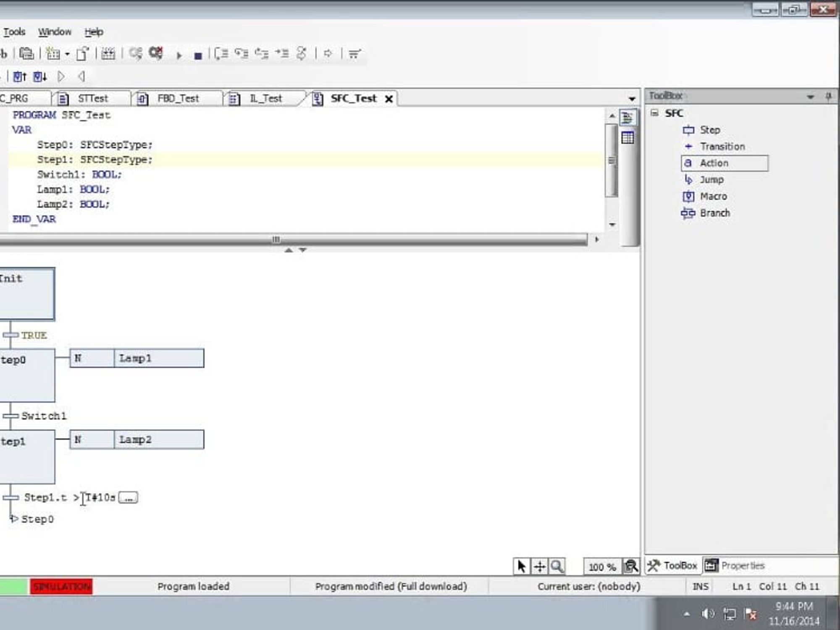Switch to the ToolBox panel tab

[x=672, y=566]
